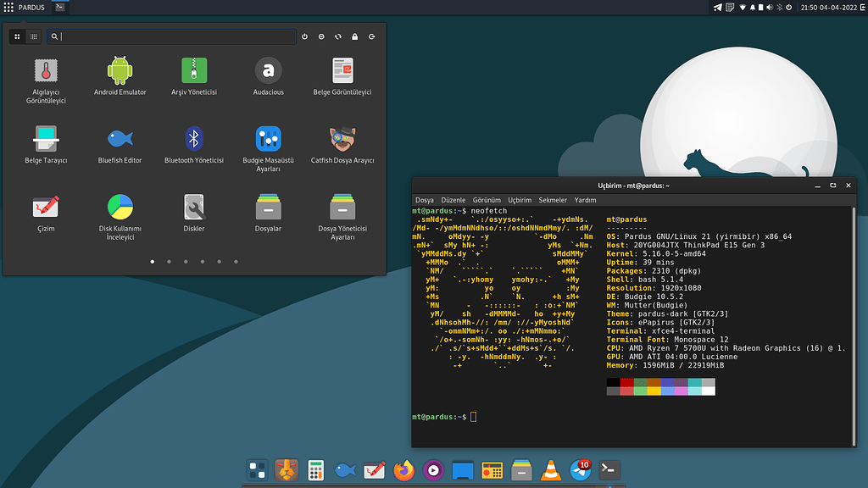Switch the app menu to list view
The height and width of the screenshot is (488, 868).
pos(34,36)
